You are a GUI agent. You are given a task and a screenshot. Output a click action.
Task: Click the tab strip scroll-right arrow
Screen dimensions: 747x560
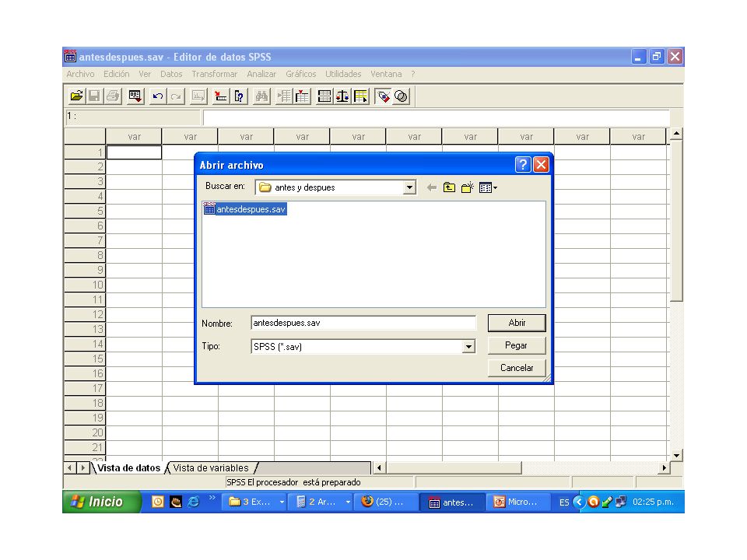[x=83, y=468]
